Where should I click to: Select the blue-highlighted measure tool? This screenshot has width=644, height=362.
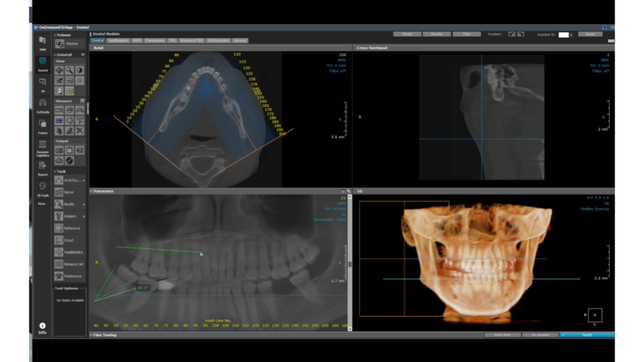pyautogui.click(x=59, y=120)
